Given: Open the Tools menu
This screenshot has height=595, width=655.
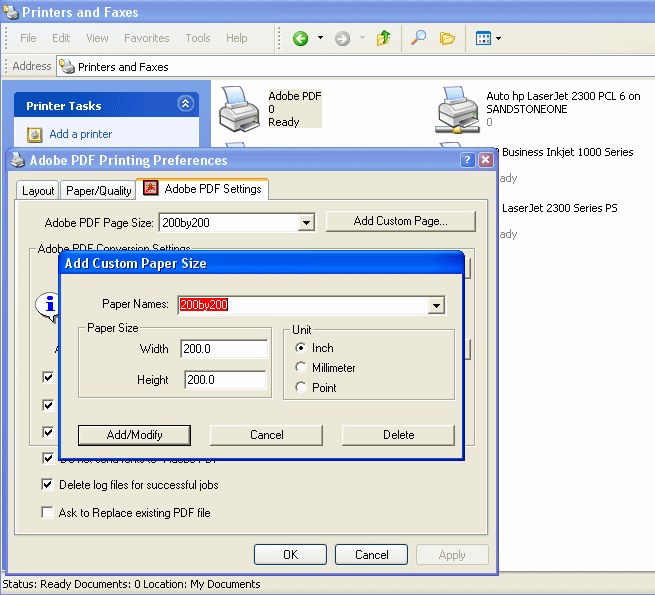Looking at the screenshot, I should (198, 38).
